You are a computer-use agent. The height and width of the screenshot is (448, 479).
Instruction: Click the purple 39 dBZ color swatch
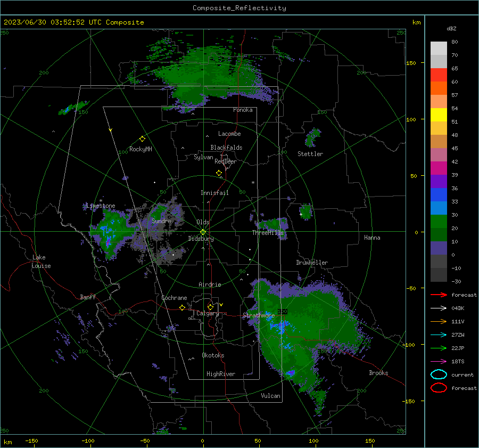pos(439,181)
